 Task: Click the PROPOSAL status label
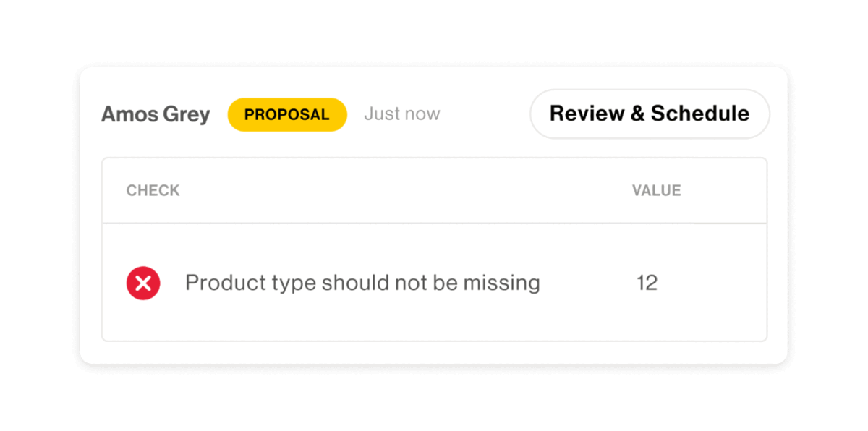point(287,114)
